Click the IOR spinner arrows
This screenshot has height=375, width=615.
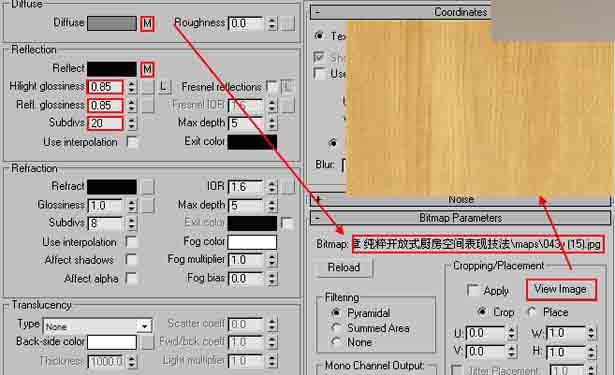272,187
